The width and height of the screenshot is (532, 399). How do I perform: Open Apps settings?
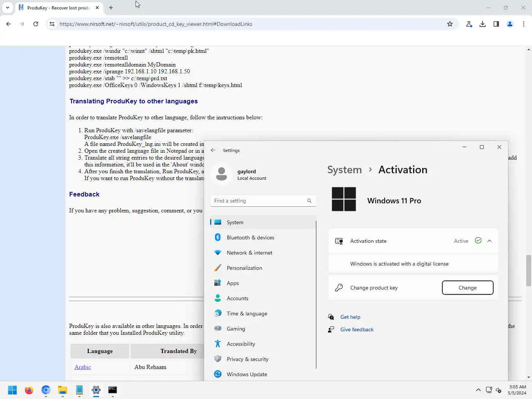pos(263,283)
